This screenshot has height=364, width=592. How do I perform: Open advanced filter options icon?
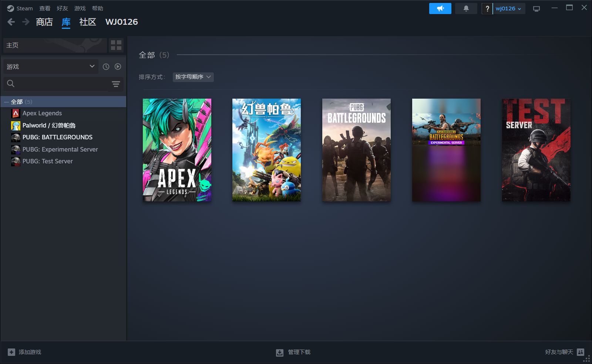coord(116,84)
